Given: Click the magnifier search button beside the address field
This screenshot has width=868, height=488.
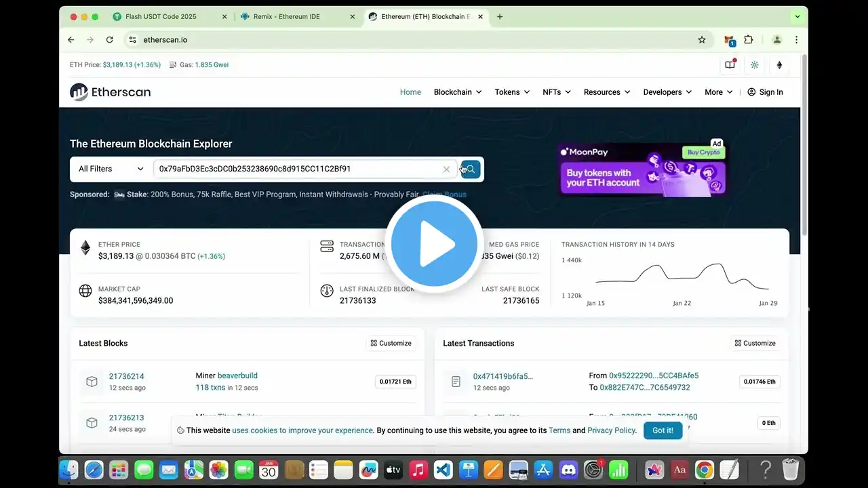Looking at the screenshot, I should pyautogui.click(x=471, y=169).
